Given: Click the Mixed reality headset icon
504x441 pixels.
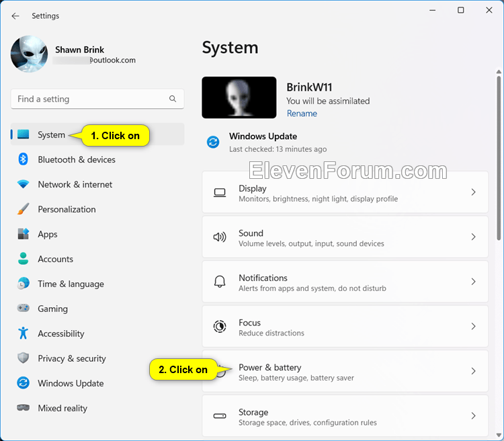Looking at the screenshot, I should tap(23, 408).
